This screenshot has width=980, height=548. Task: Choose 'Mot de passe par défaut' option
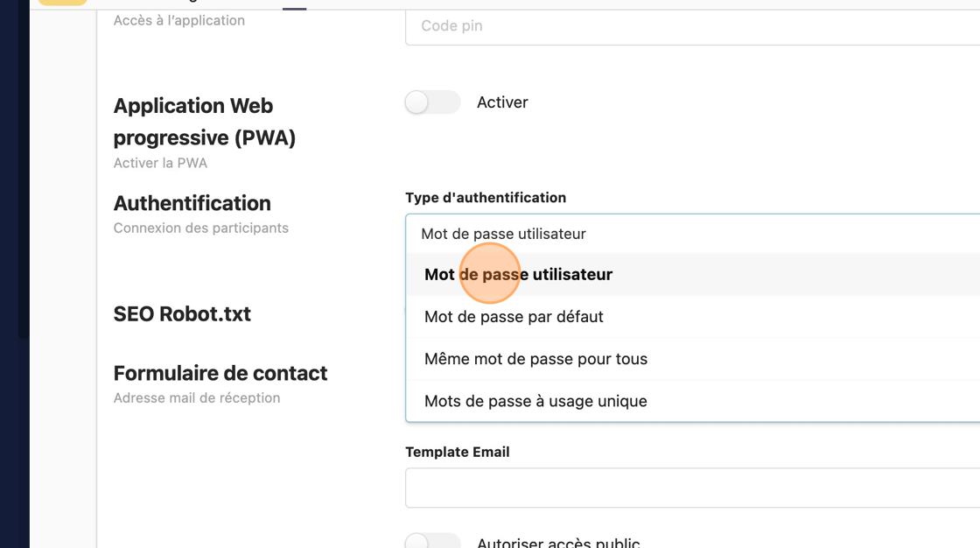pos(514,317)
